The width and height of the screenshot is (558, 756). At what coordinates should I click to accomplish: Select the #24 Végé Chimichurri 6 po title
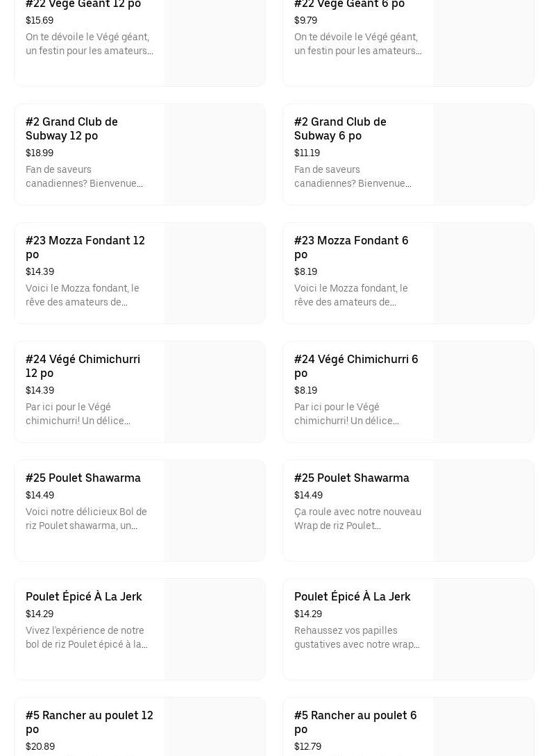[356, 366]
